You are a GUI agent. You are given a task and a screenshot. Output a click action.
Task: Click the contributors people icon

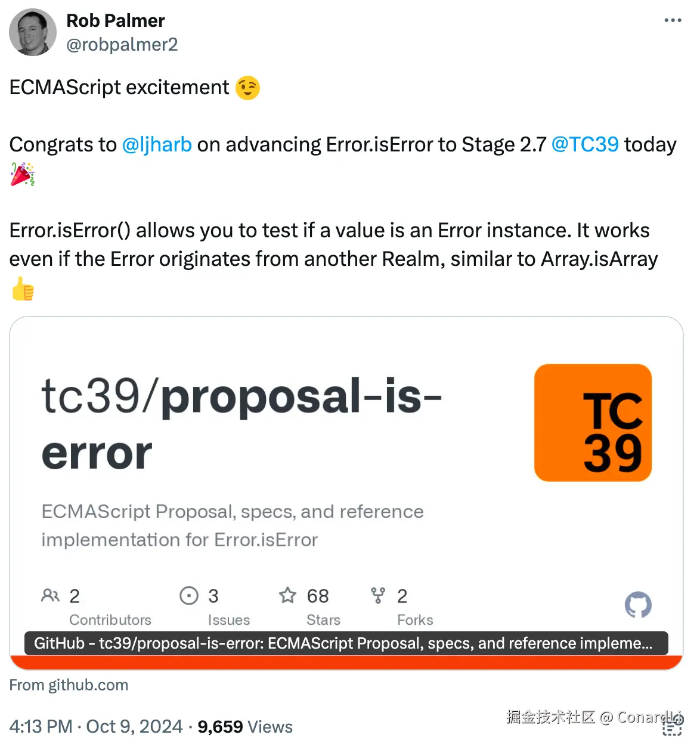click(50, 596)
